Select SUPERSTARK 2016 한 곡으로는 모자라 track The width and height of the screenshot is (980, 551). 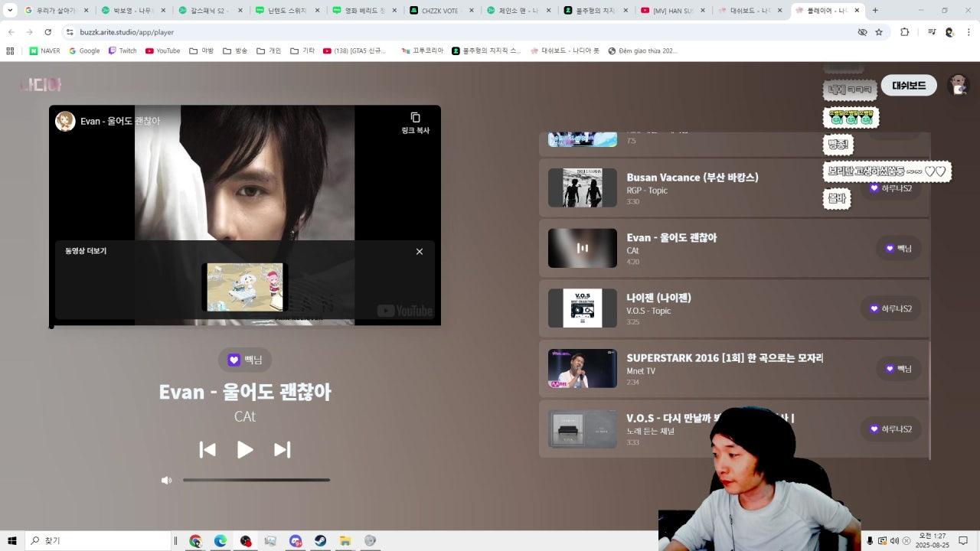pyautogui.click(x=725, y=357)
